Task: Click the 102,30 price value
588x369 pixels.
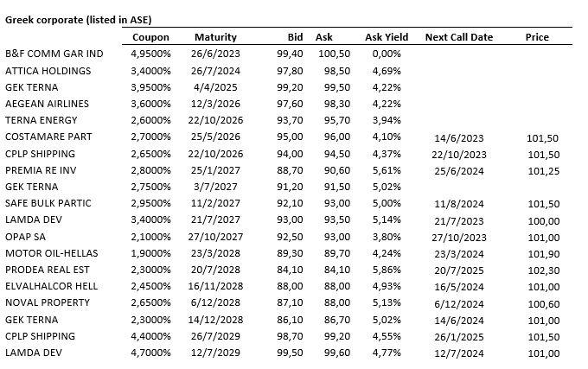Action: point(538,270)
